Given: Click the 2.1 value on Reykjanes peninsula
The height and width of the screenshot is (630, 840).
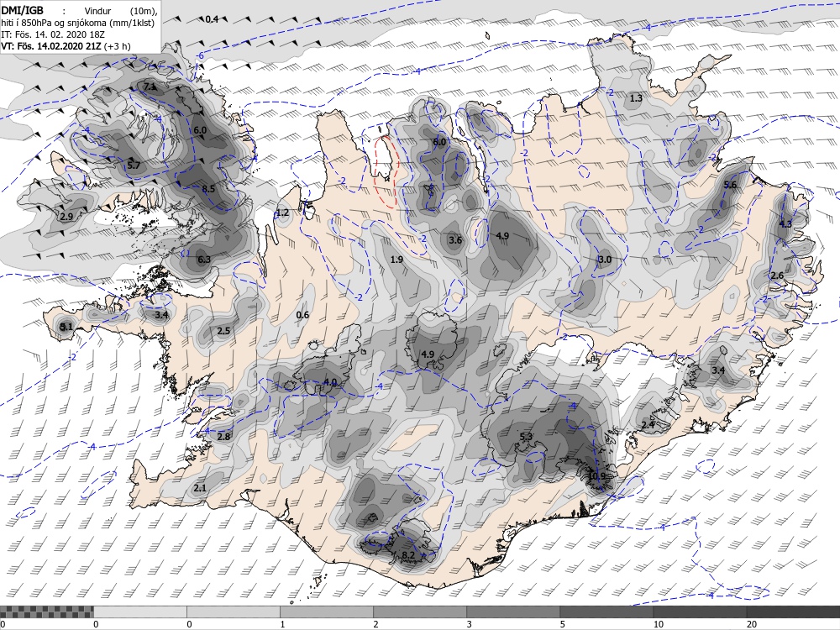Looking at the screenshot, I should click(200, 488).
